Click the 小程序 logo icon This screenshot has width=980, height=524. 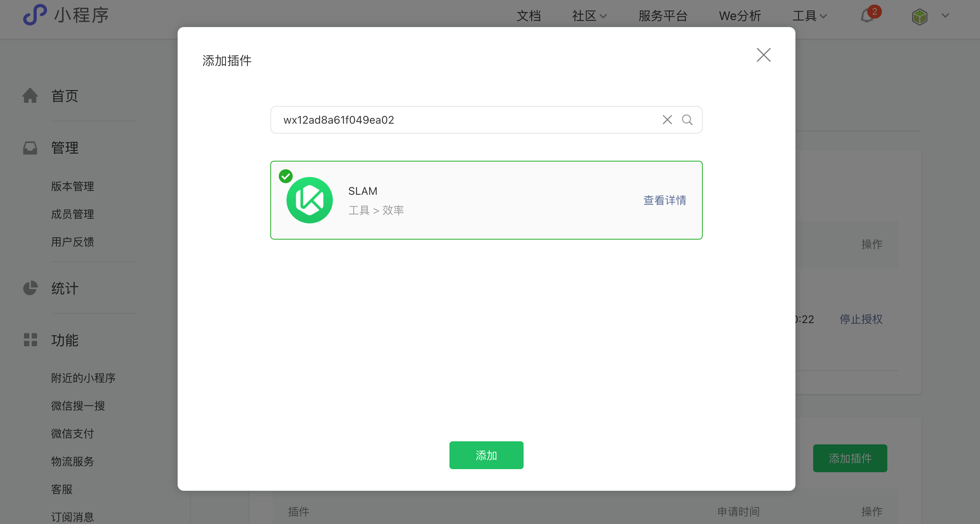coord(35,15)
